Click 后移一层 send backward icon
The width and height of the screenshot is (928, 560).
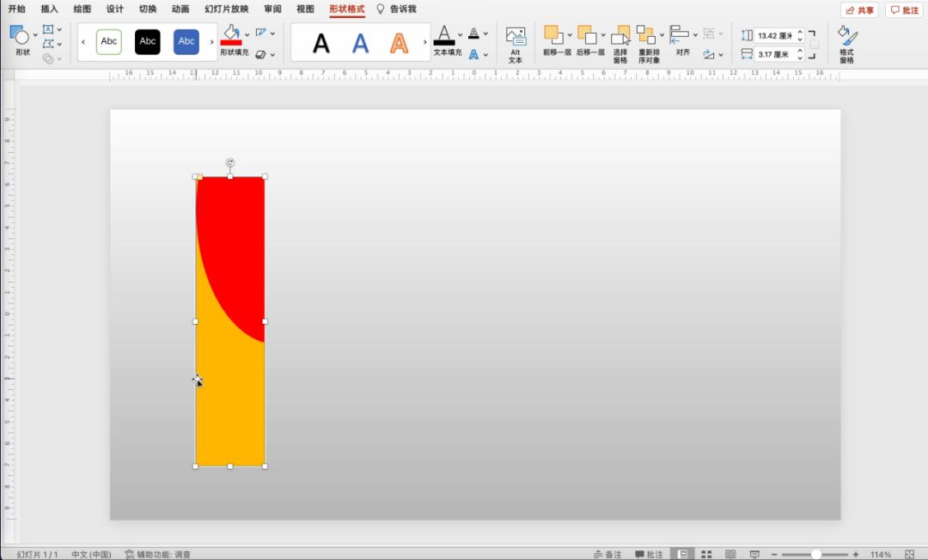pos(587,35)
